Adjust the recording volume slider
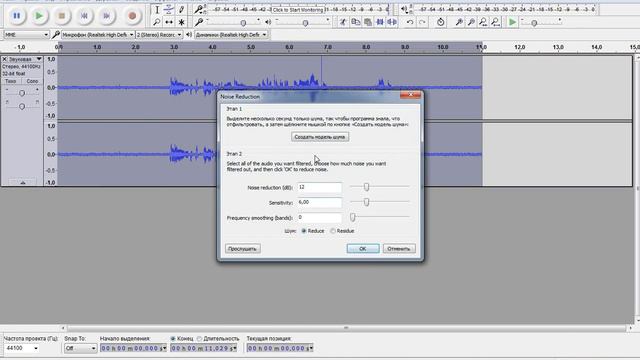The image size is (640, 360). 243,23
